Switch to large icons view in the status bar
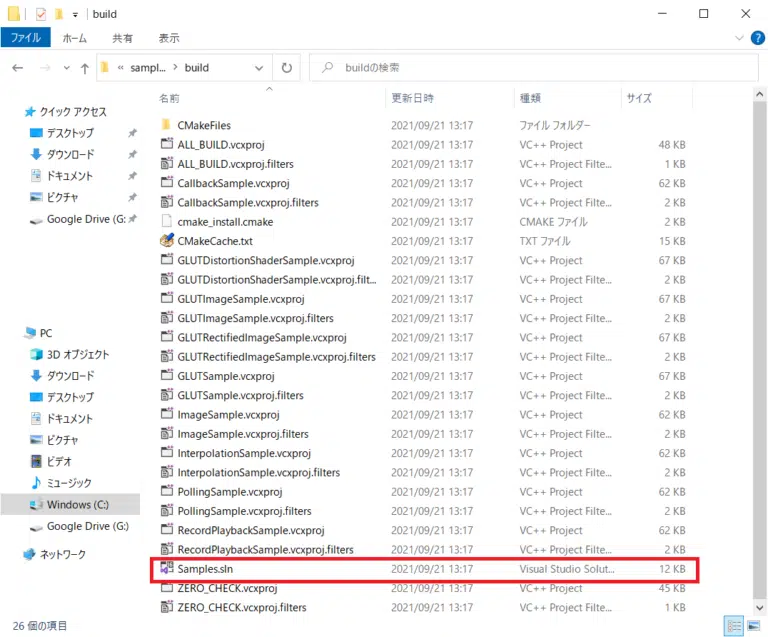768x637 pixels. point(753,625)
